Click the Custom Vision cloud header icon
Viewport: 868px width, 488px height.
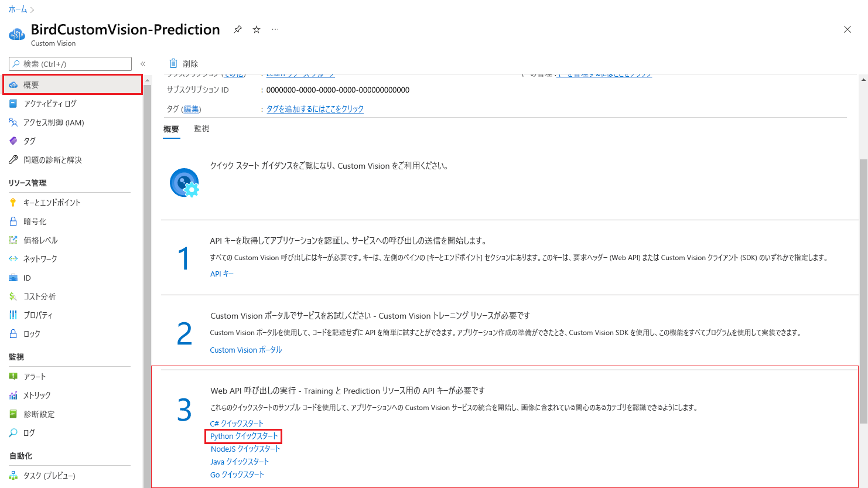[17, 34]
